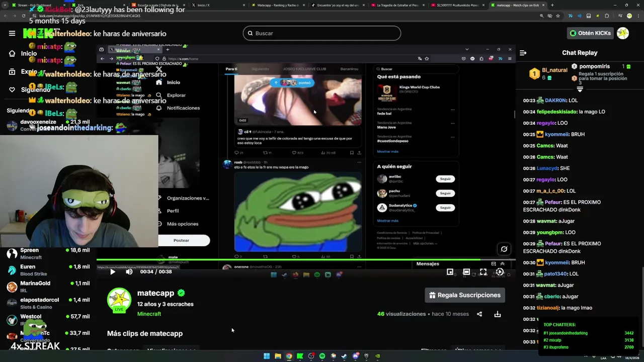Image resolution: width=644 pixels, height=362 pixels.
Task: Open Westcol channel in following list
Action: coord(48,320)
